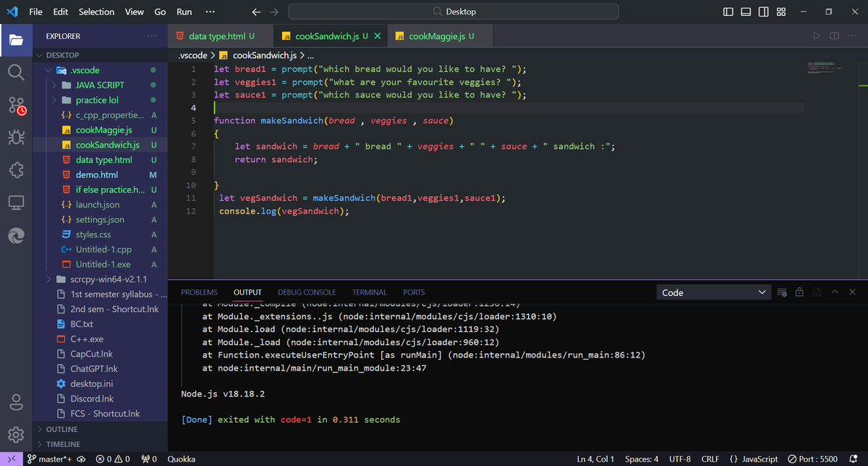
Task: Toggle output auto-scroll lock
Action: click(799, 292)
